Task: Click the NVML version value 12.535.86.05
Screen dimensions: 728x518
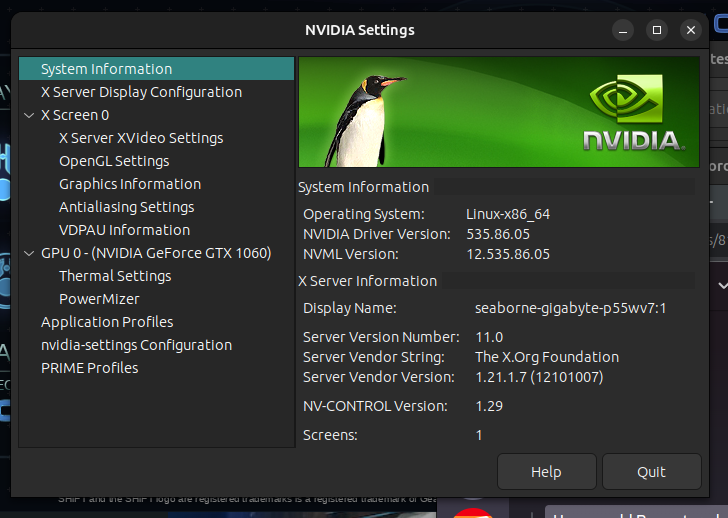Action: click(x=508, y=254)
